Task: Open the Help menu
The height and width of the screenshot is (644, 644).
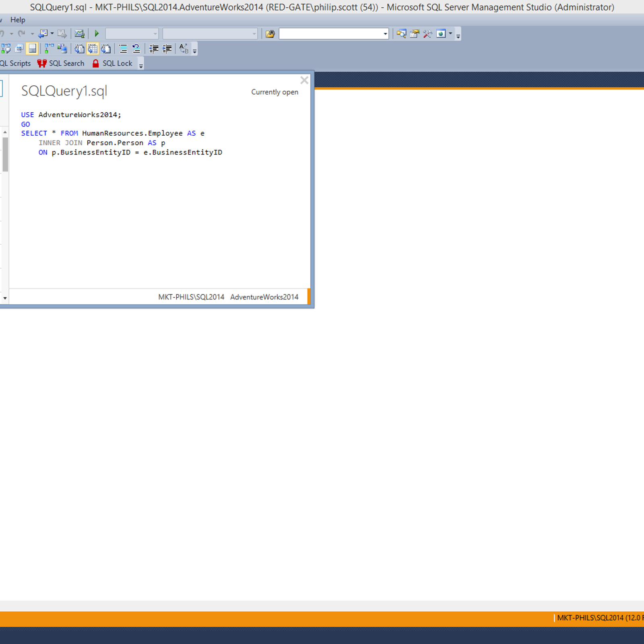Action: coord(18,20)
